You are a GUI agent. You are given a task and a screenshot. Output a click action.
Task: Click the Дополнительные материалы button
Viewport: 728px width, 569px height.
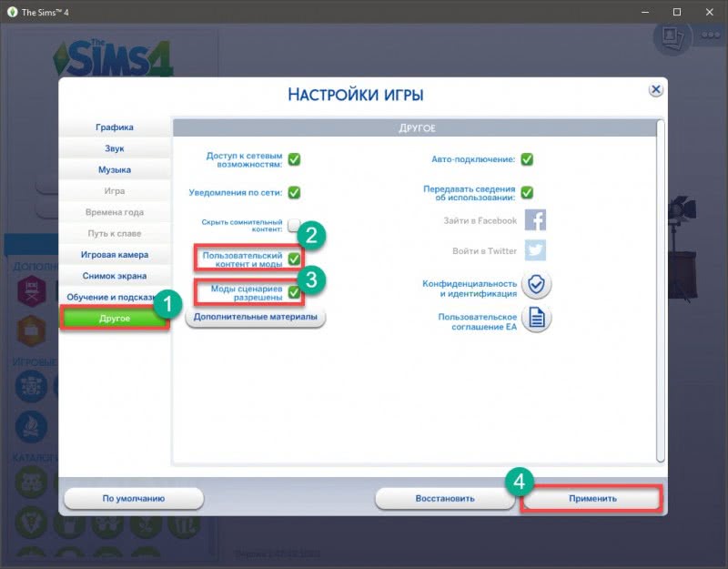click(x=256, y=317)
